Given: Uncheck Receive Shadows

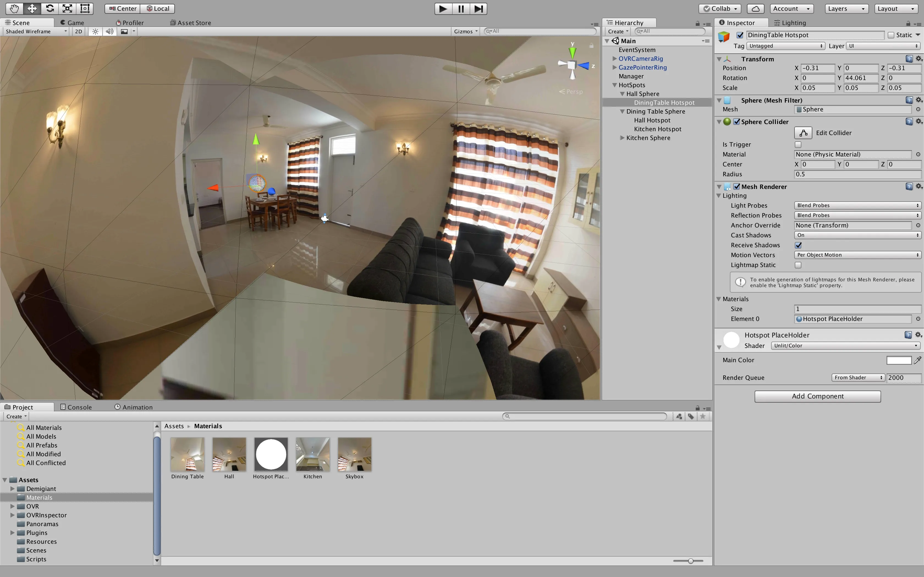Looking at the screenshot, I should coord(798,245).
